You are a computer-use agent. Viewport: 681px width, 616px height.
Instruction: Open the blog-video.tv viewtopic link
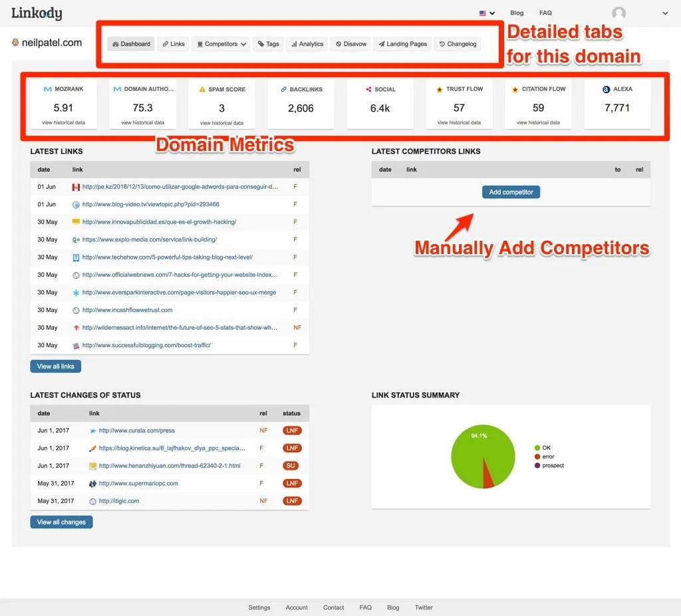coord(151,204)
